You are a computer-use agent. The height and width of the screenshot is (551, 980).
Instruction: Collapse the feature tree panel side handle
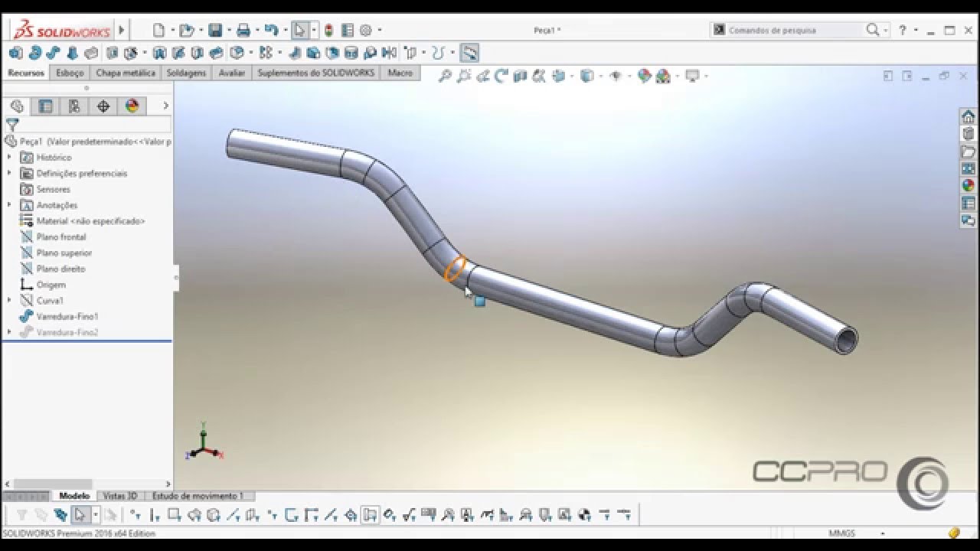tap(175, 278)
